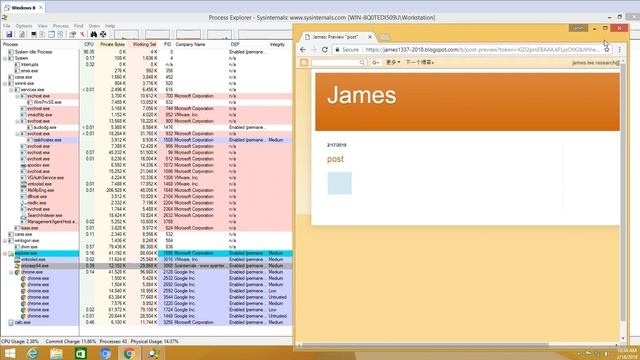Sort by the DEP column header
The width and height of the screenshot is (640, 360).
tap(235, 44)
